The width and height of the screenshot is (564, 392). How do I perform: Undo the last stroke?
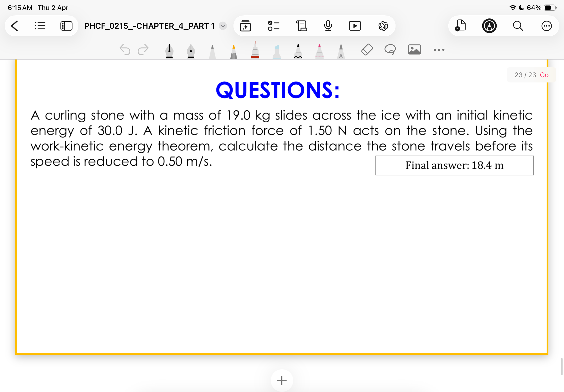[x=125, y=50]
